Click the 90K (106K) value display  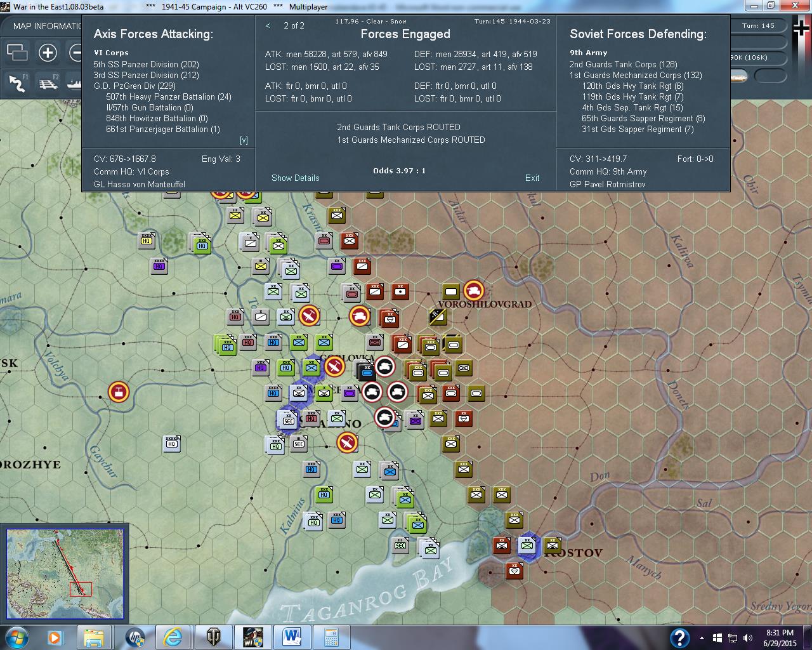coord(749,57)
